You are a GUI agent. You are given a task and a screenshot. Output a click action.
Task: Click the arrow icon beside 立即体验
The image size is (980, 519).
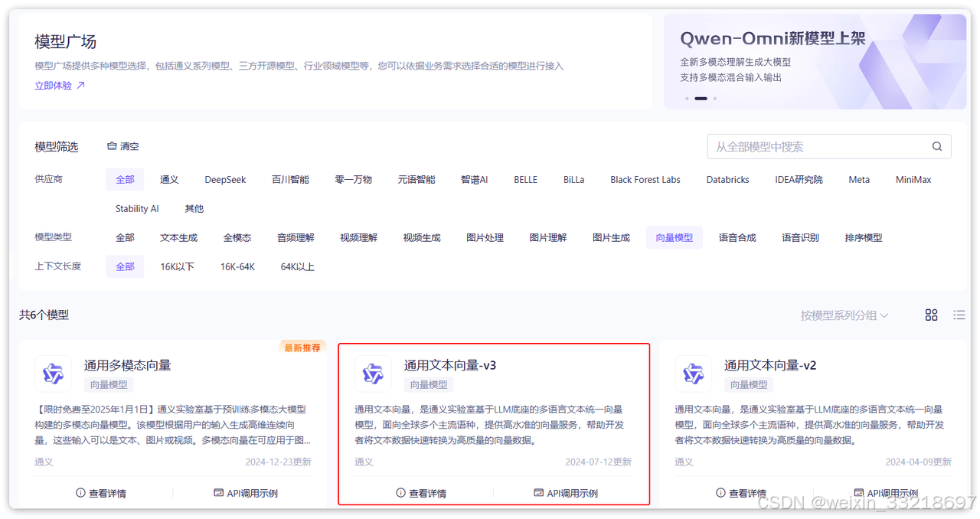[x=80, y=86]
